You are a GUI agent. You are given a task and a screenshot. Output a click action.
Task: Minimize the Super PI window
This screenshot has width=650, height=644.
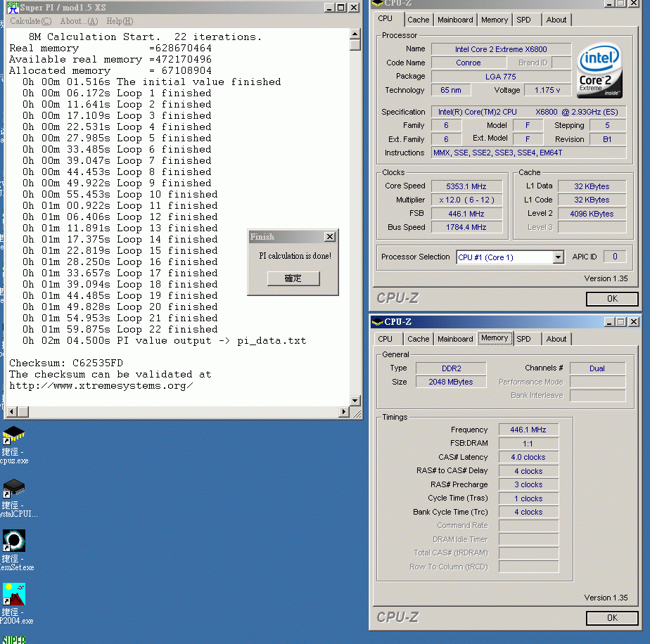329,8
